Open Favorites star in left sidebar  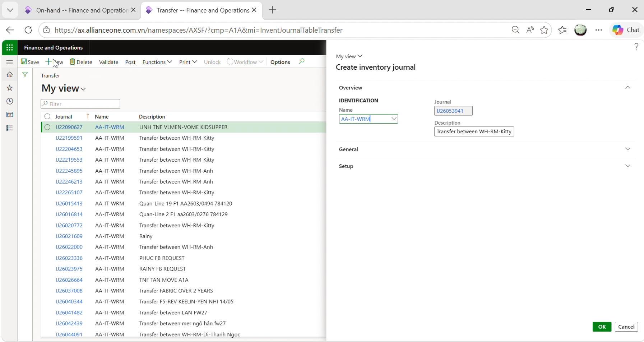coord(10,88)
